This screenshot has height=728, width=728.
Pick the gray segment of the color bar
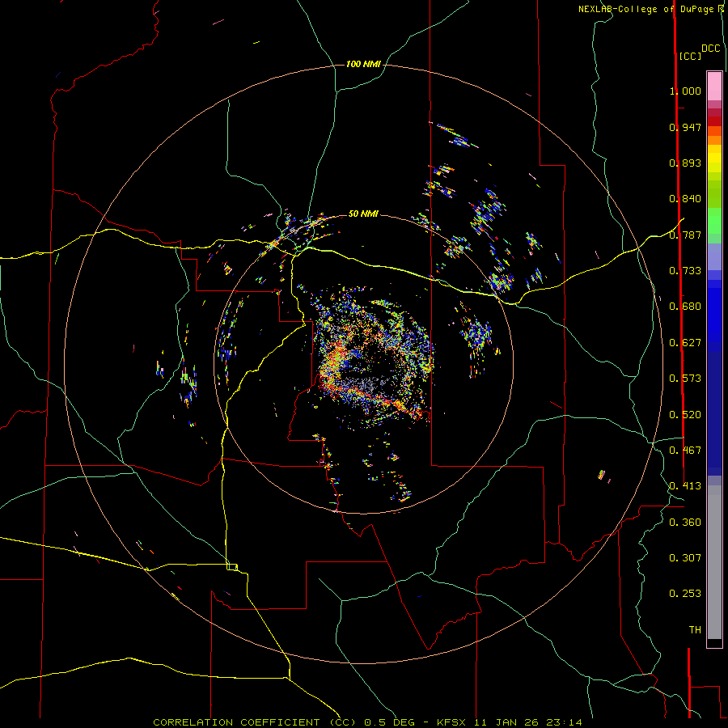point(714,562)
